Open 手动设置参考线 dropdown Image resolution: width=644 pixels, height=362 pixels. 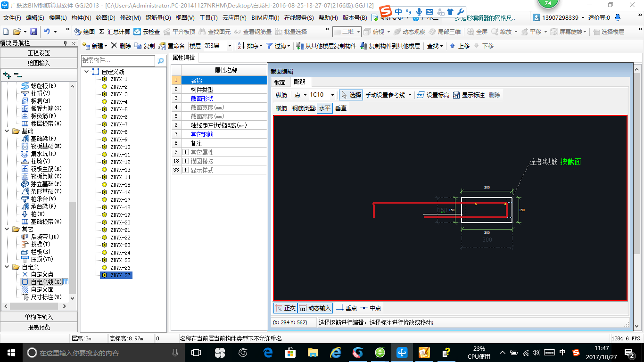coord(410,95)
